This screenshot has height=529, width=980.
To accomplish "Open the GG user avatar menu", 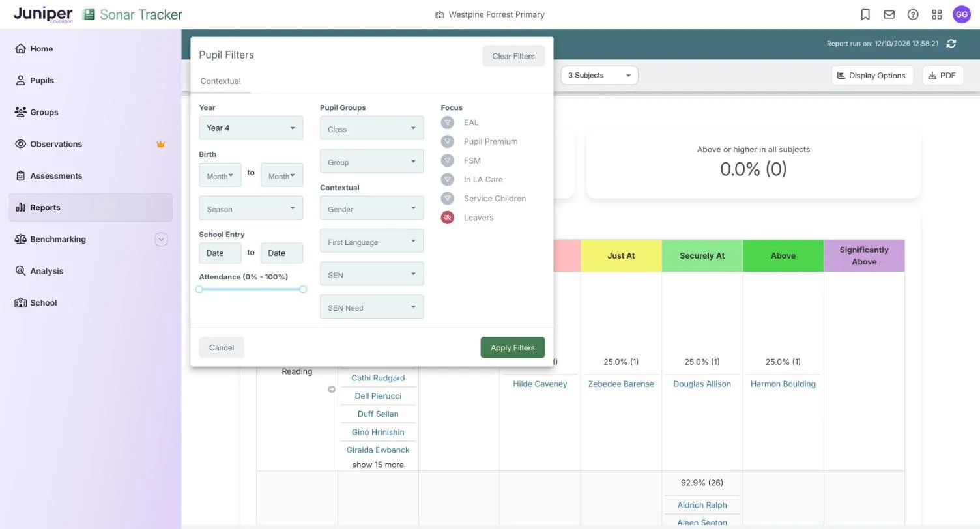I will pyautogui.click(x=962, y=14).
